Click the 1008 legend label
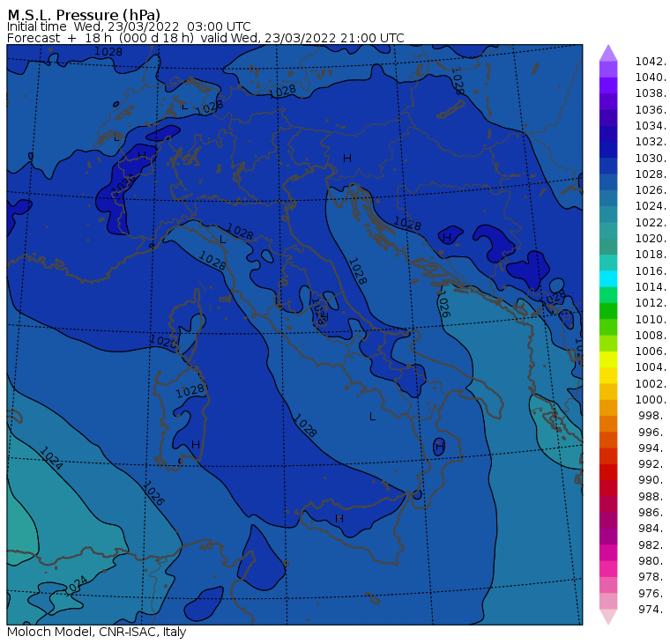Image resolution: width=670 pixels, height=644 pixels. coord(651,336)
